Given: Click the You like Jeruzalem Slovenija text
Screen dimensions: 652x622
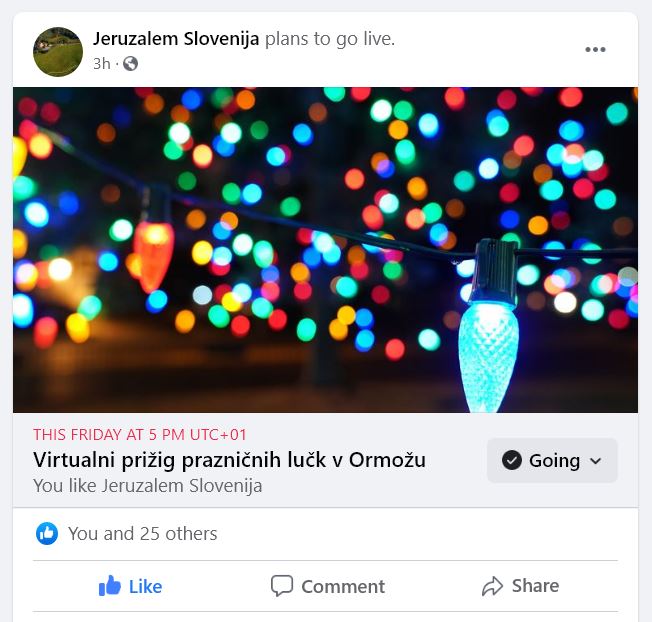Looking at the screenshot, I should pyautogui.click(x=148, y=486).
